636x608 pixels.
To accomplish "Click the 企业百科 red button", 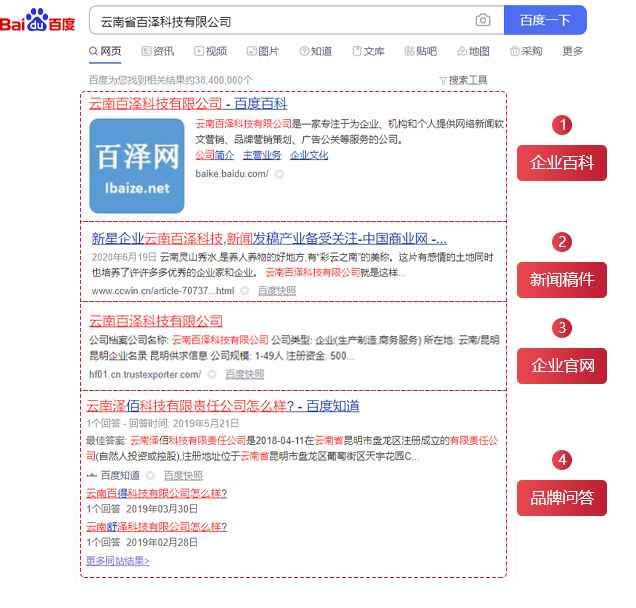I will (562, 163).
